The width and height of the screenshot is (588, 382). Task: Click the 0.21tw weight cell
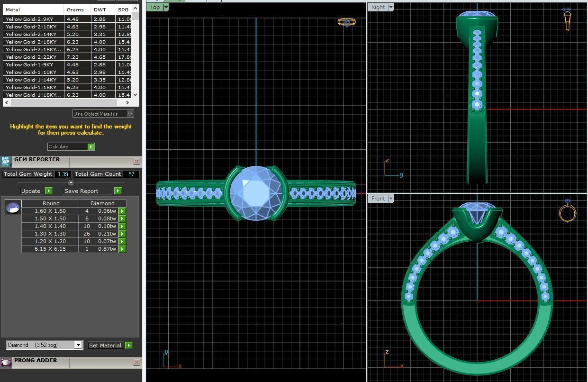(x=107, y=234)
